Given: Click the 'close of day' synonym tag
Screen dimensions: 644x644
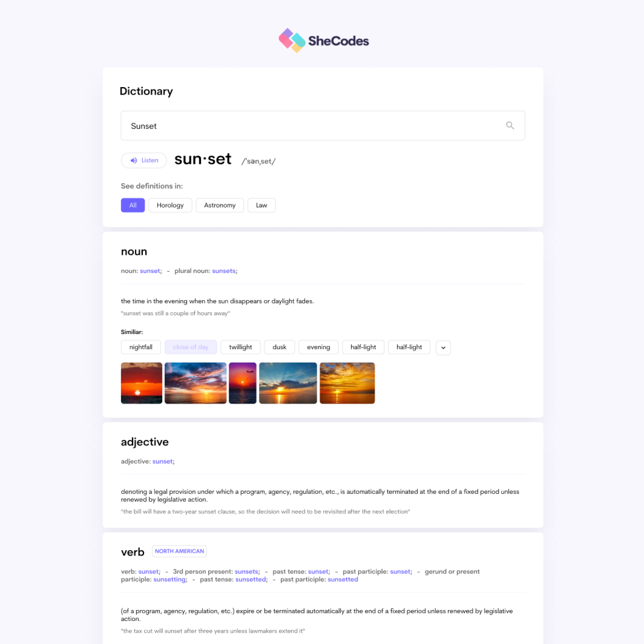Looking at the screenshot, I should tap(191, 347).
